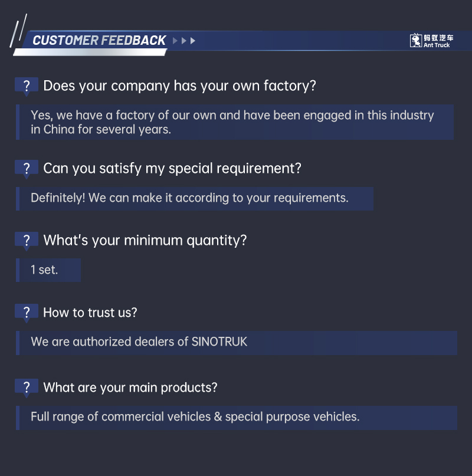Screen dimensions: 472x476
Task: Click the question mark beside 'How to trust us?'
Action: tap(27, 313)
